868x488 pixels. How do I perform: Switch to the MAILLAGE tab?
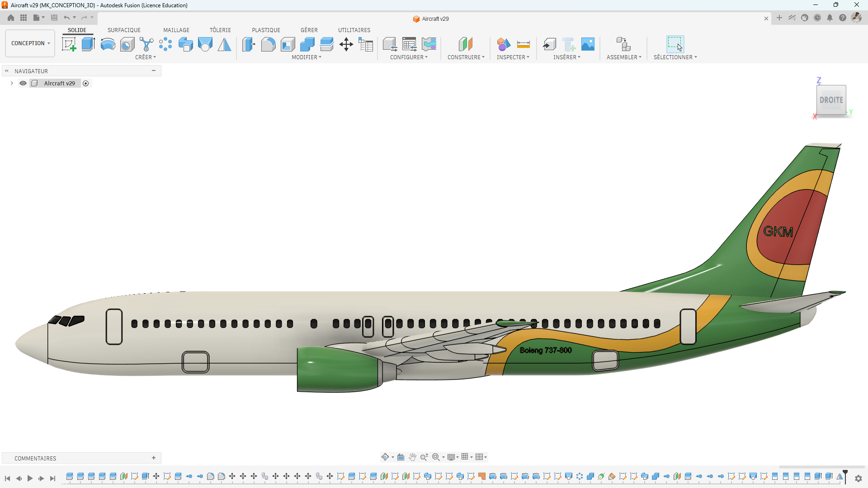tap(176, 30)
